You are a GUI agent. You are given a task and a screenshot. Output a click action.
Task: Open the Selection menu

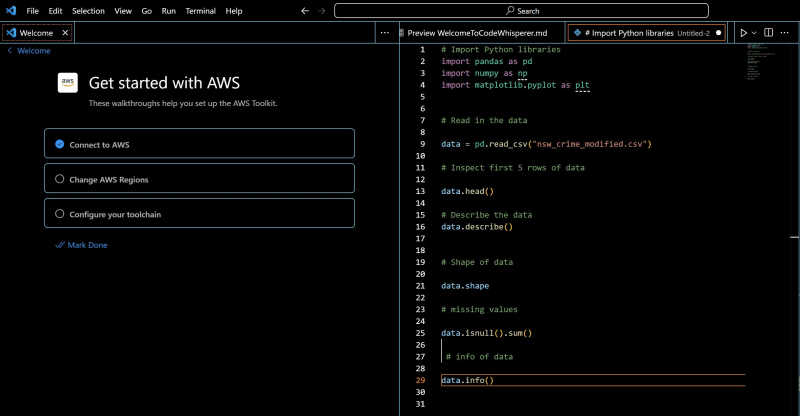coord(88,11)
